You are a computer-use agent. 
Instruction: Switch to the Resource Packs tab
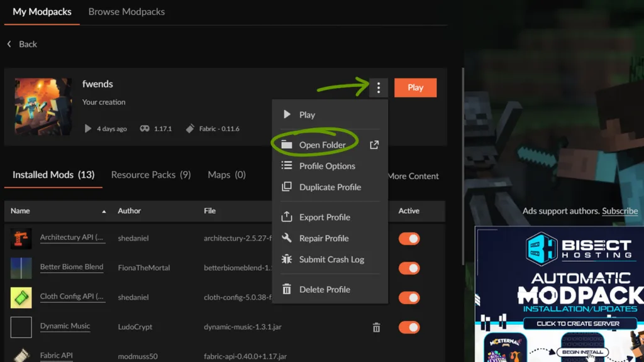tap(150, 175)
